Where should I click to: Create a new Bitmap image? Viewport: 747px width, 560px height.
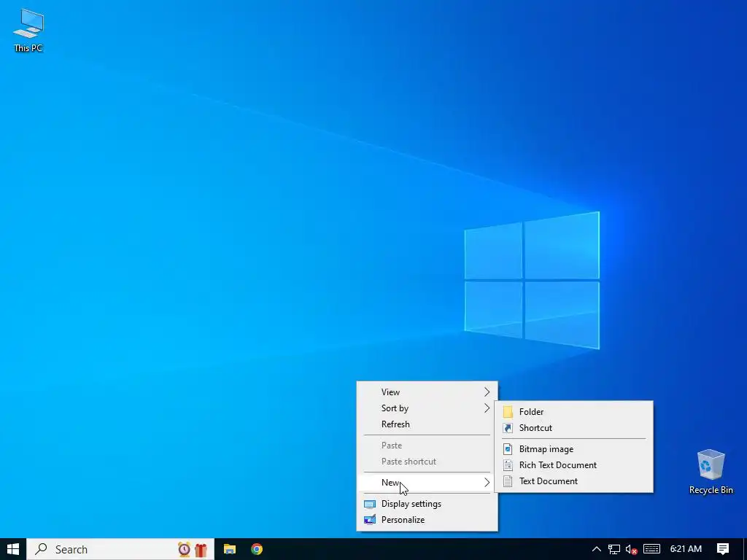573,449
